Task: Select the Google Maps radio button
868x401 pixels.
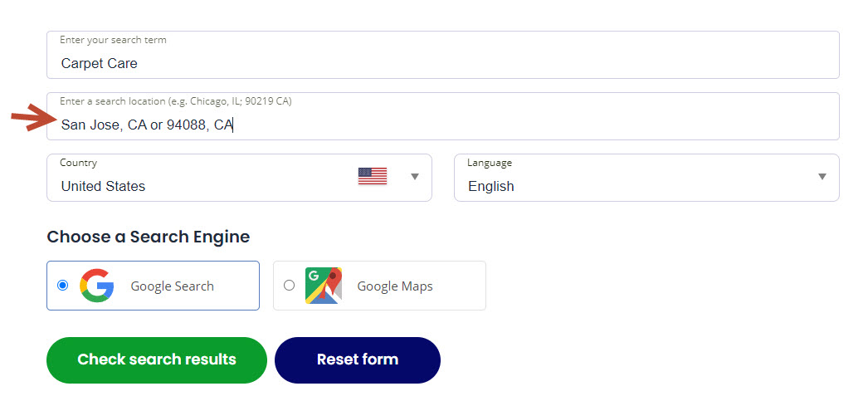Action: [x=289, y=286]
